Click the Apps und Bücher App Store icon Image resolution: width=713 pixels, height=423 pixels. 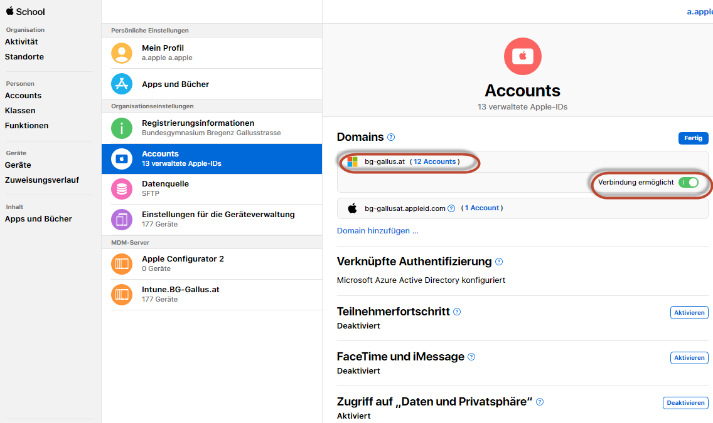(122, 84)
